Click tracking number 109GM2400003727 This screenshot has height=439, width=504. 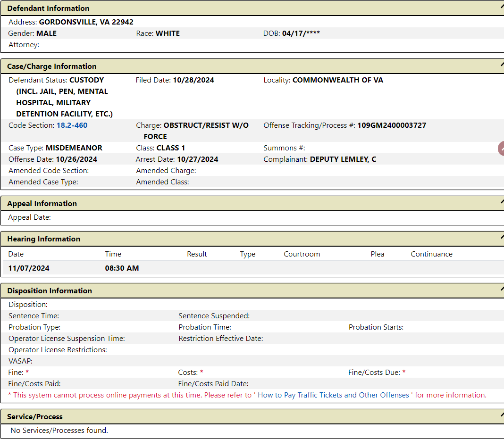pyautogui.click(x=392, y=125)
